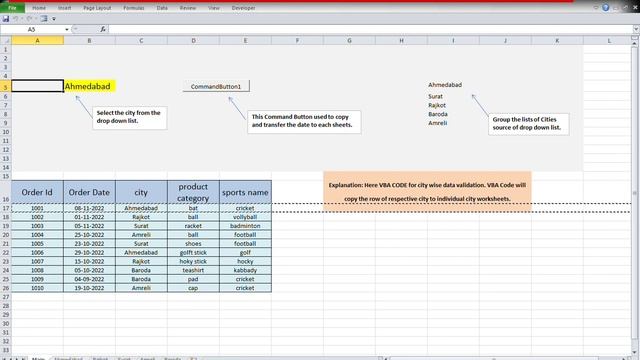
Task: Open the Customize Quick Access Toolbar arrow
Action: [54, 19]
